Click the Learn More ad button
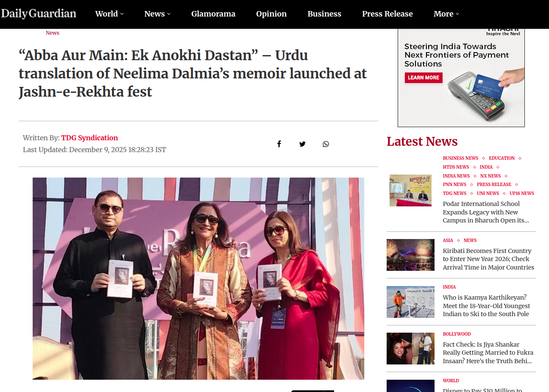The width and height of the screenshot is (549, 392). pyautogui.click(x=424, y=78)
